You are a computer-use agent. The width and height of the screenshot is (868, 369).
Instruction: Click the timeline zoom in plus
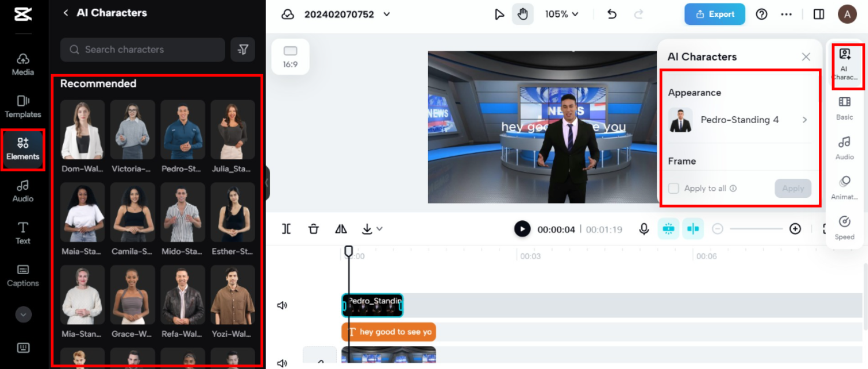point(795,229)
